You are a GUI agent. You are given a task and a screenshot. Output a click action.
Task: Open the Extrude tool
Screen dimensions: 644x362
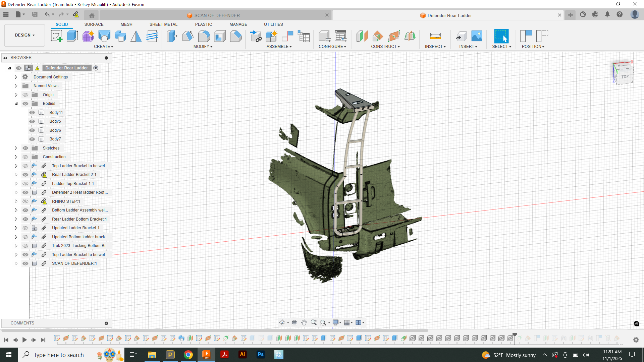[72, 36]
